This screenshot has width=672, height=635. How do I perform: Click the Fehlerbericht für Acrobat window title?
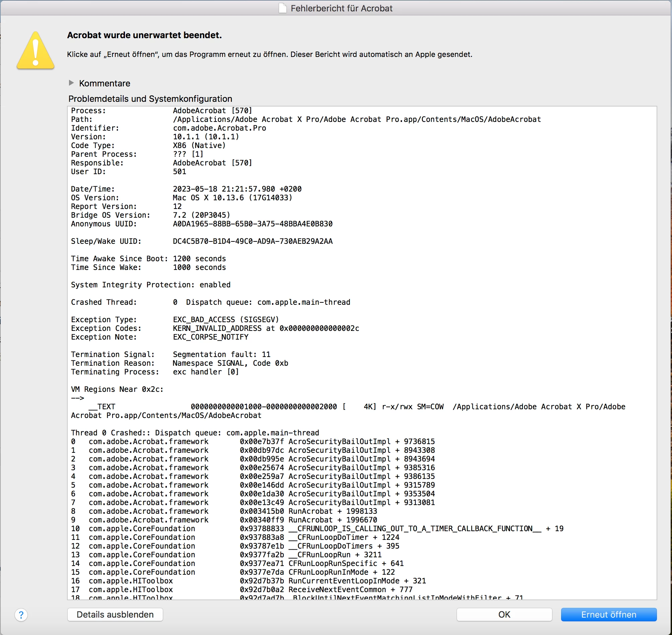coord(341,8)
